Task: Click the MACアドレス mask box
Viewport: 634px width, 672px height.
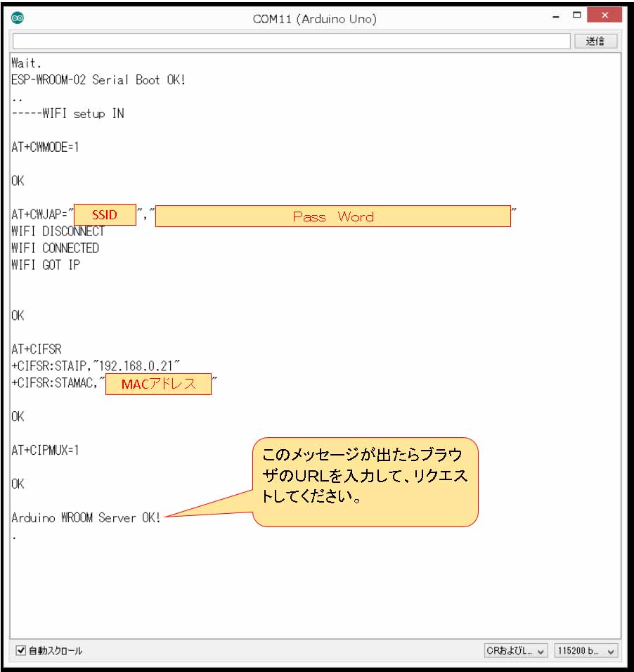Action: [x=158, y=385]
